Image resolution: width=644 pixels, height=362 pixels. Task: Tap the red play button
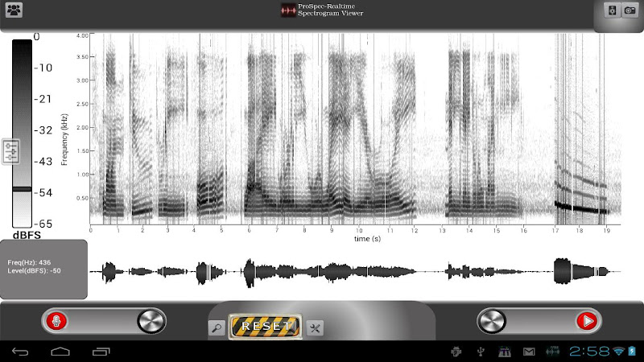point(587,320)
